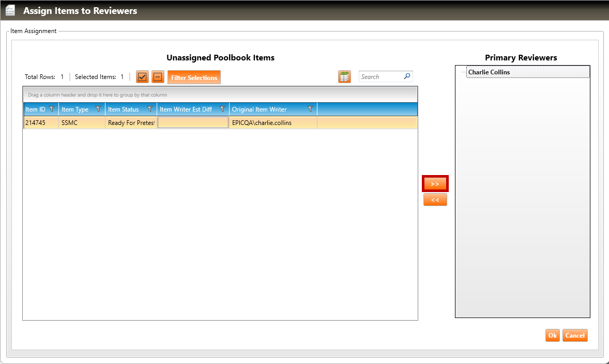
Task: Click the export grid spreadsheet icon
Action: pos(344,77)
